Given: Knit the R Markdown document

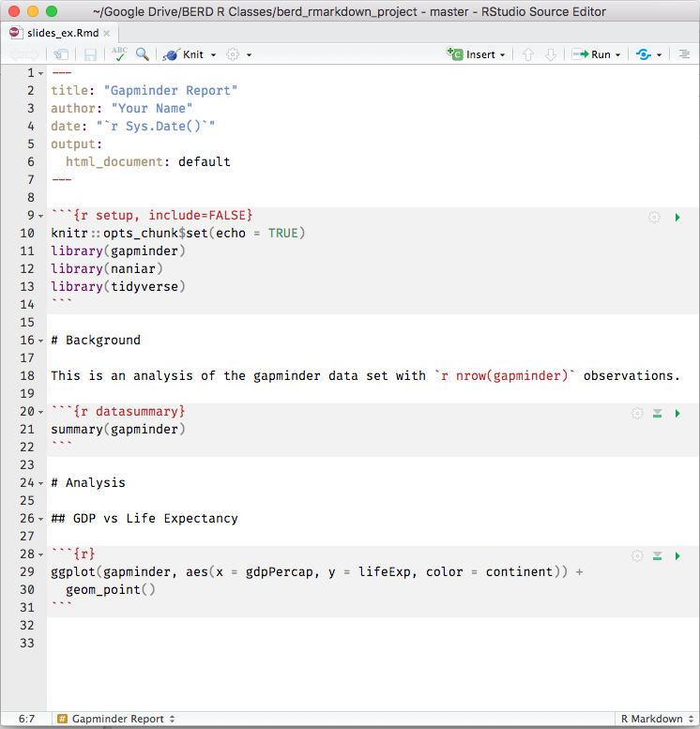Looking at the screenshot, I should pos(183,54).
